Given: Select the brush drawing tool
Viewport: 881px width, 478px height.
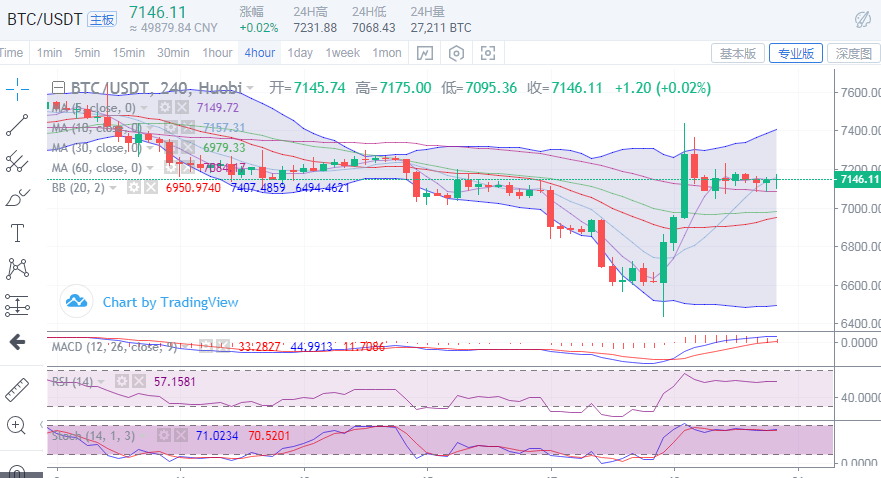Looking at the screenshot, I should (17, 198).
